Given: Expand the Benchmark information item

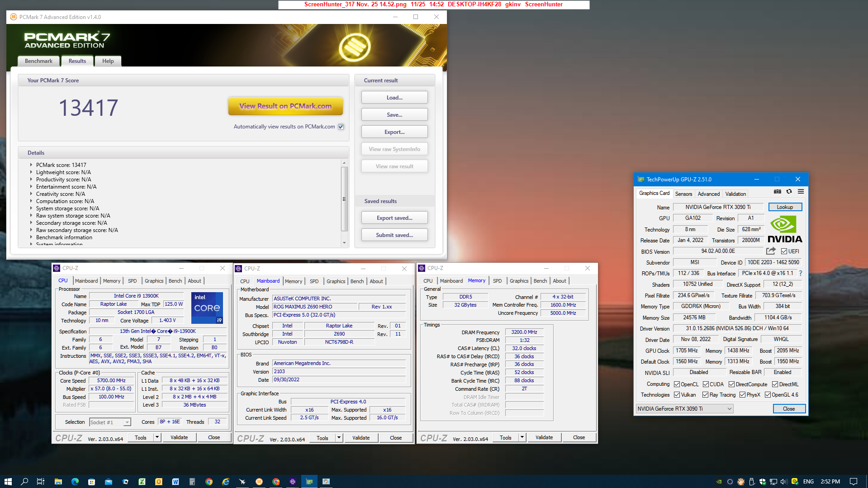Looking at the screenshot, I should pos(31,237).
